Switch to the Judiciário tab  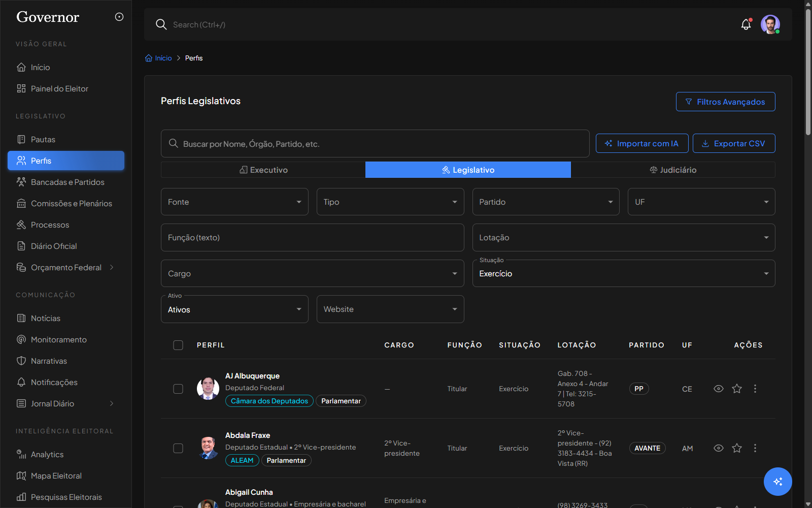673,170
